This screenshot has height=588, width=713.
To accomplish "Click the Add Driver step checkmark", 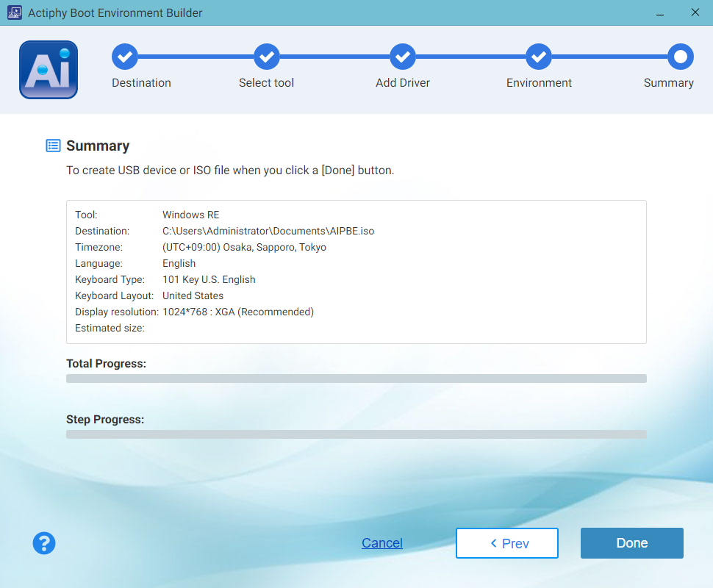I will pos(402,57).
